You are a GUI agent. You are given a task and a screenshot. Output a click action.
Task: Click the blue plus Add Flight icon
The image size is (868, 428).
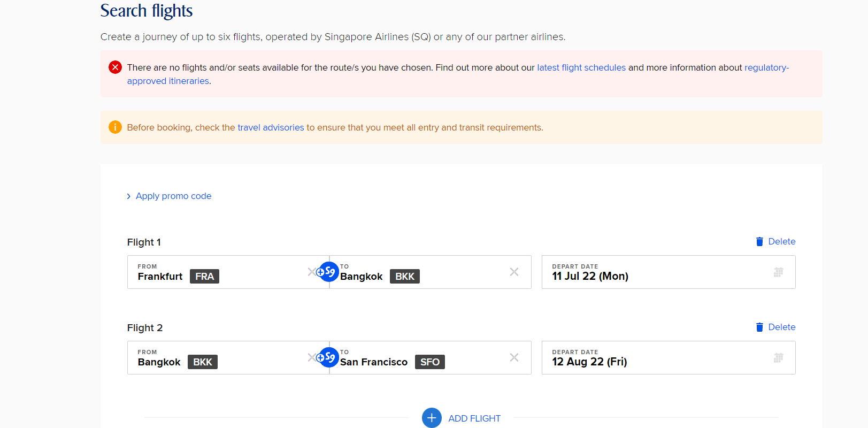tap(432, 418)
